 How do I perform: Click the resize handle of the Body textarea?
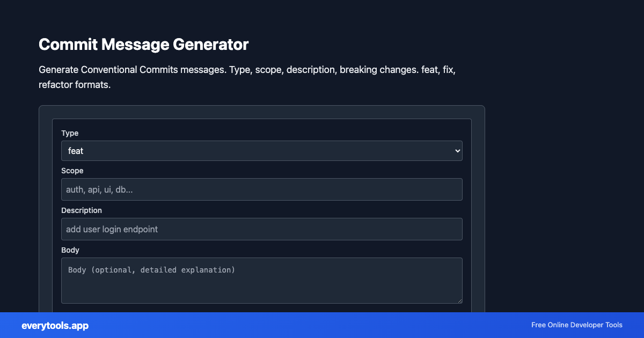coord(460,301)
